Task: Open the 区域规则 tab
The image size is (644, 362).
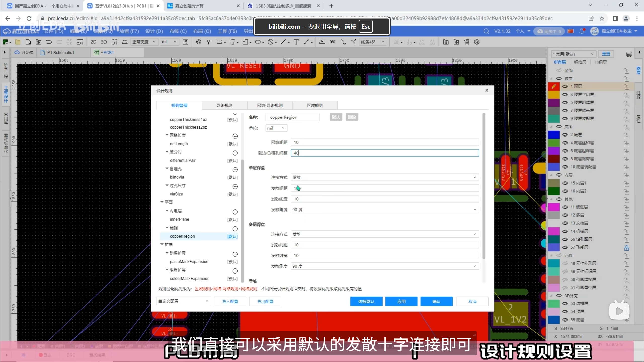Action: [315, 105]
